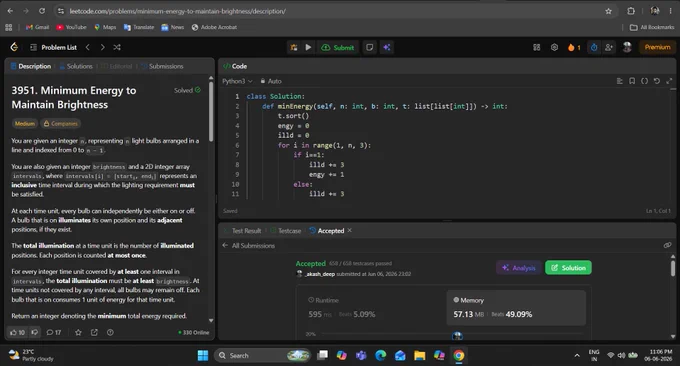Share the problem via share icon
The image size is (680, 366).
94,332
